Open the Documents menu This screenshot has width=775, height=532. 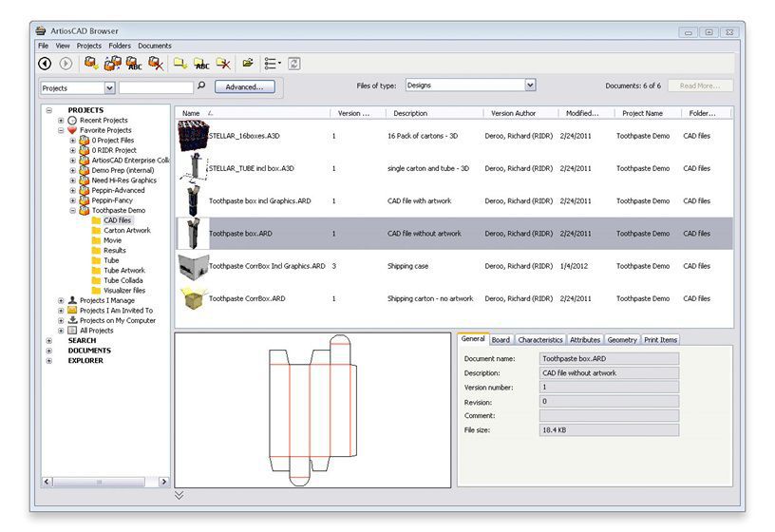[x=155, y=46]
